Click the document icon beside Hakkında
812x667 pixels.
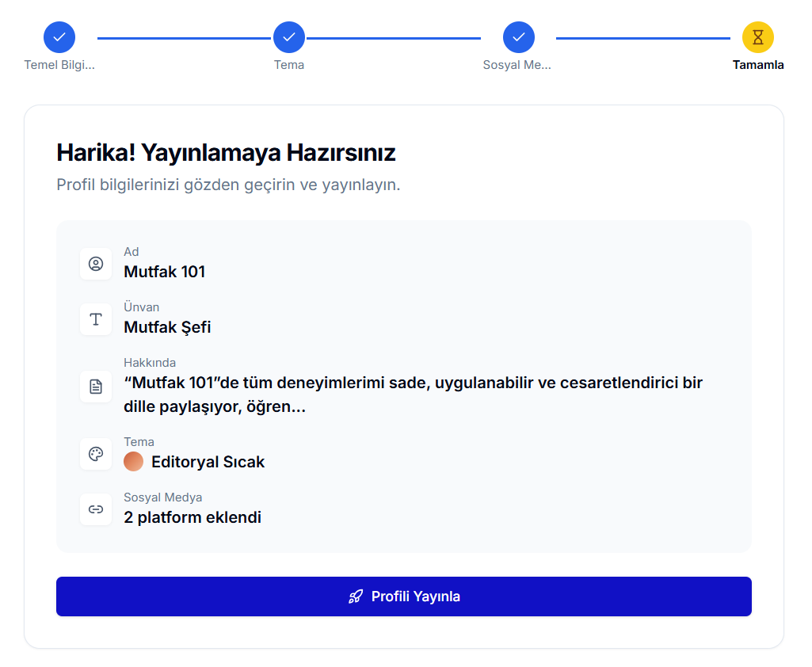tap(96, 387)
